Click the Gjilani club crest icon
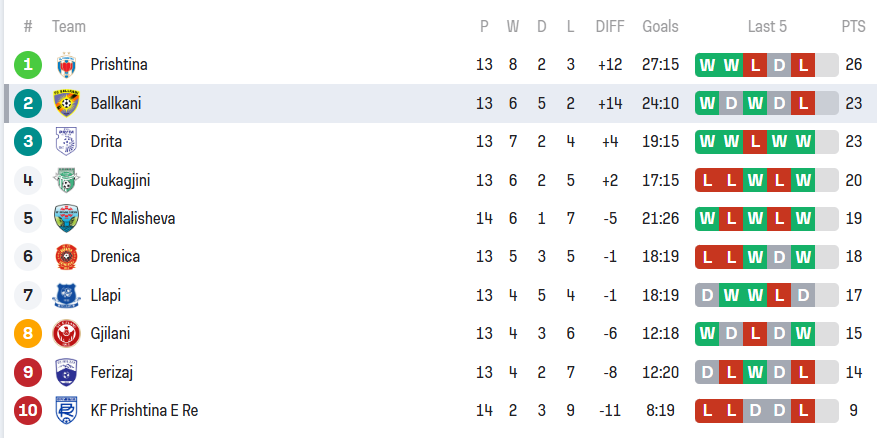 [67, 333]
